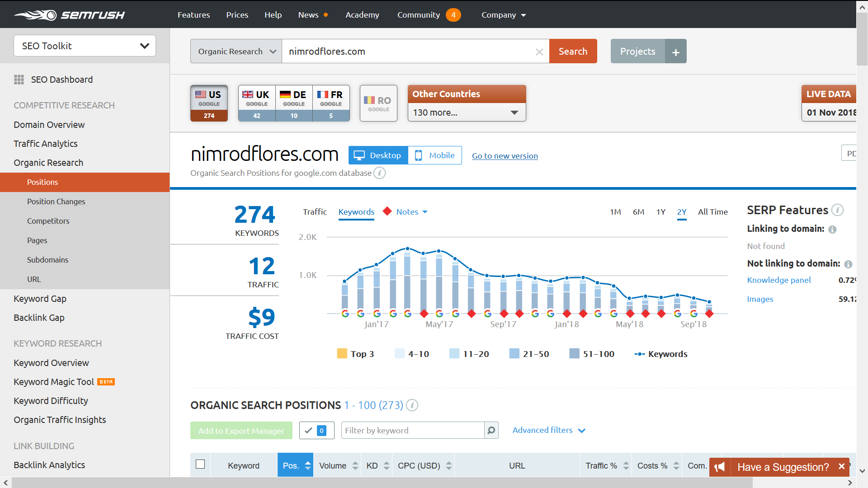The image size is (868, 488).
Task: Sort by Pos. column arrows
Action: click(308, 465)
